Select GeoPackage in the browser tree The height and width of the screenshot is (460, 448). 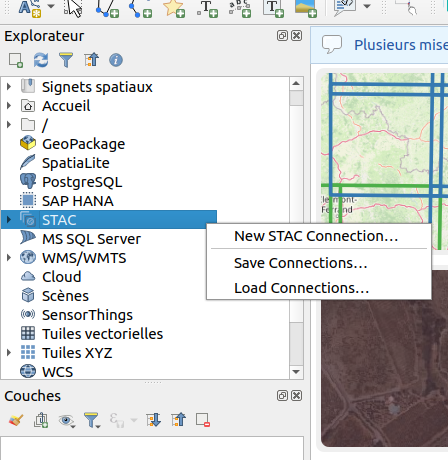coord(83,144)
